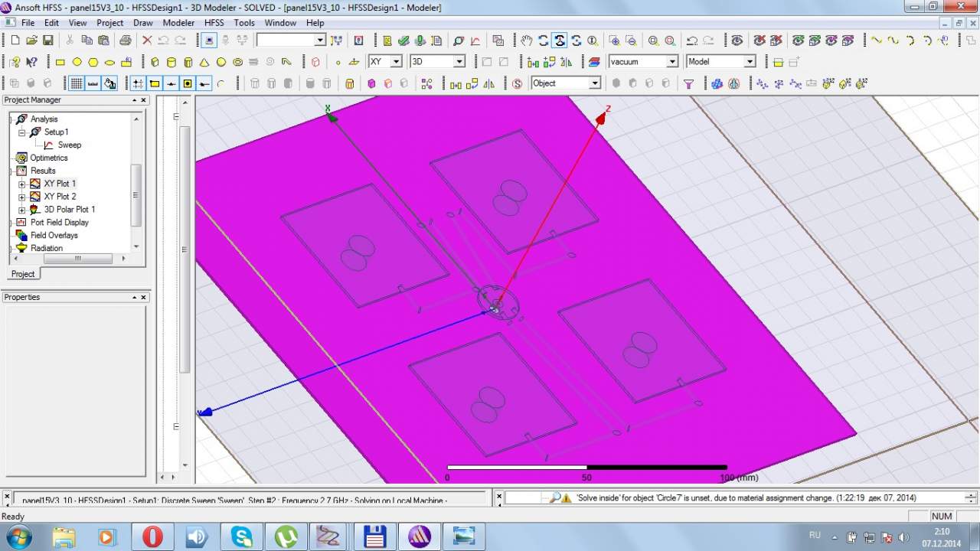Toggle the highlighted button left of the toolbar text box
The image size is (980, 551).
point(210,41)
